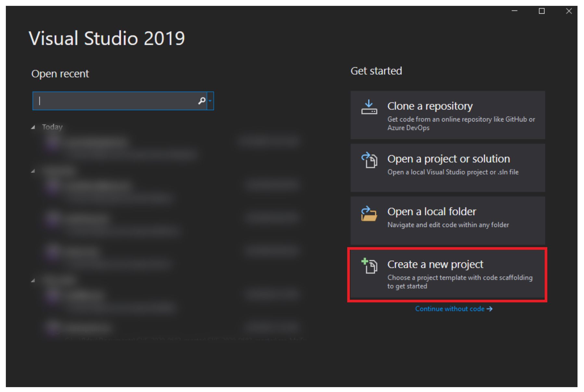
Task: Collapse the Today group in Open recent
Action: click(x=33, y=127)
